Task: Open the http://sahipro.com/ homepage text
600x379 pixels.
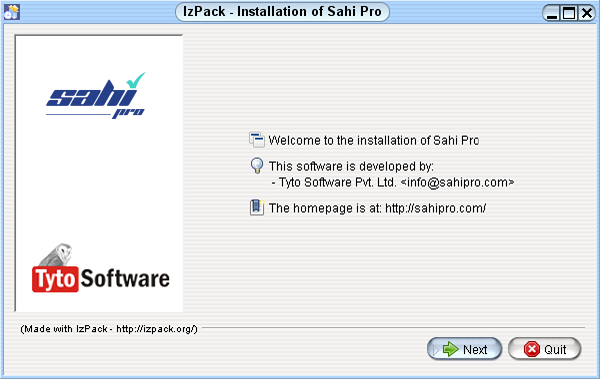Action: point(435,208)
